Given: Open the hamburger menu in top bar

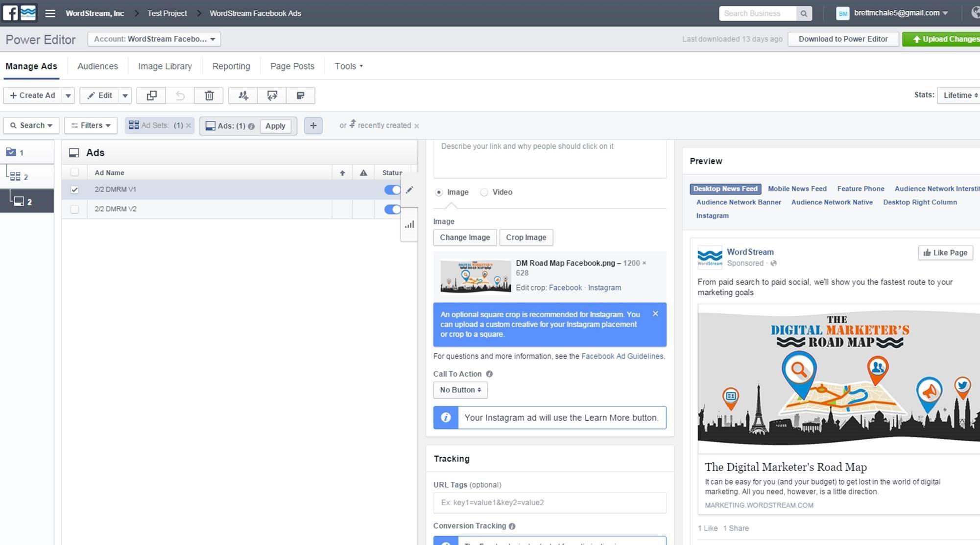Looking at the screenshot, I should point(50,13).
